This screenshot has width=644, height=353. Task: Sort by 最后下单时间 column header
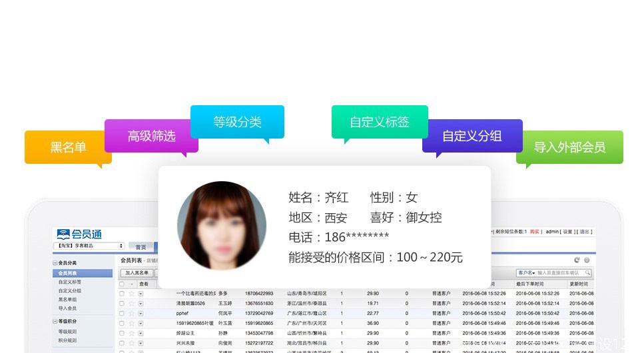click(530, 284)
